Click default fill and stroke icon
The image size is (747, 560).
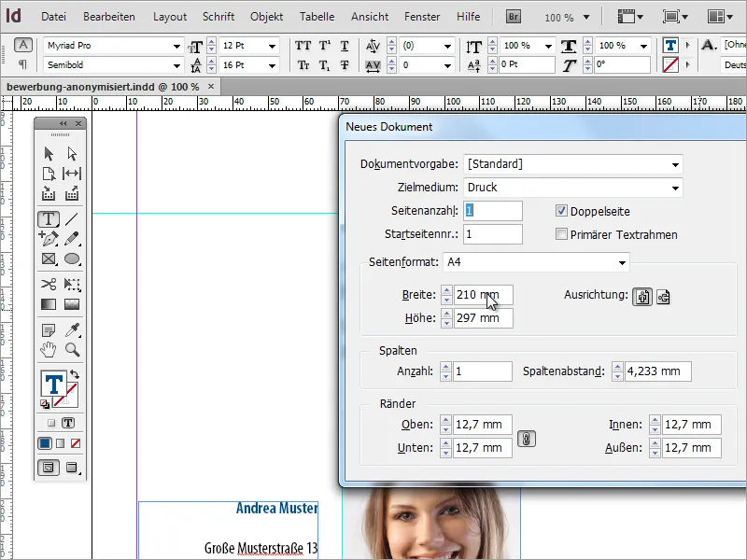pos(45,404)
